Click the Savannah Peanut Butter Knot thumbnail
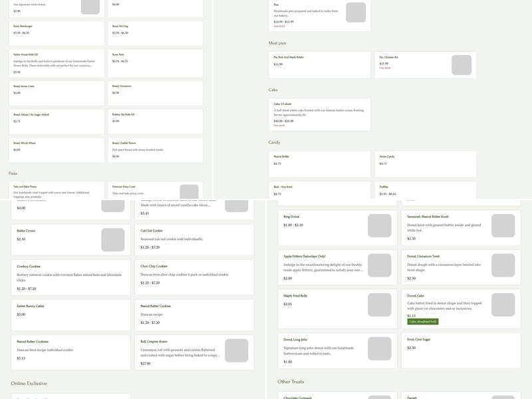 tap(503, 225)
